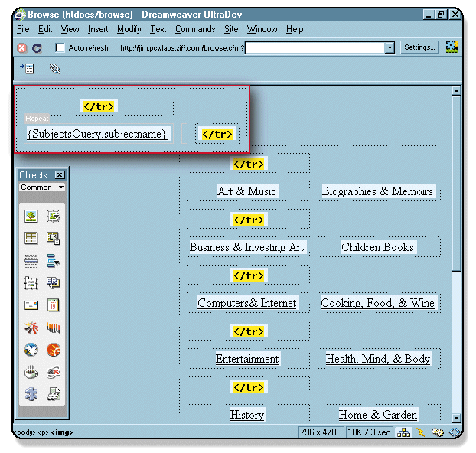Click the vertical scrollbar down arrow
This screenshot has height=453, width=476.
click(456, 418)
